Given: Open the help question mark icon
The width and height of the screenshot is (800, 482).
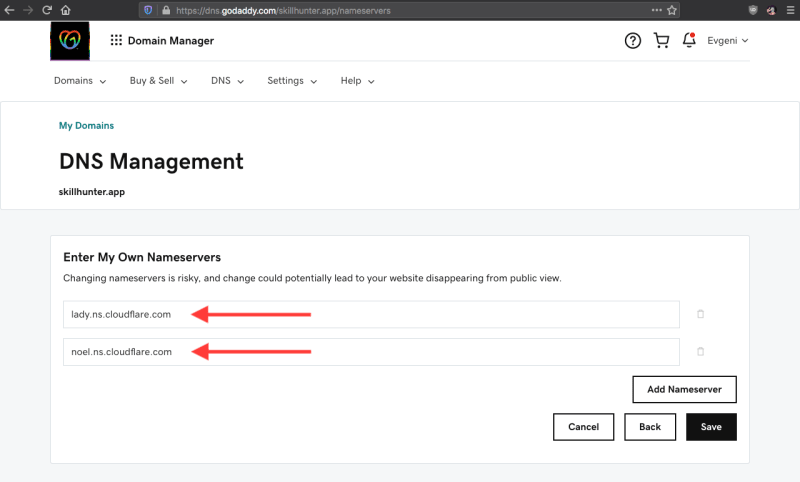Looking at the screenshot, I should tap(633, 40).
